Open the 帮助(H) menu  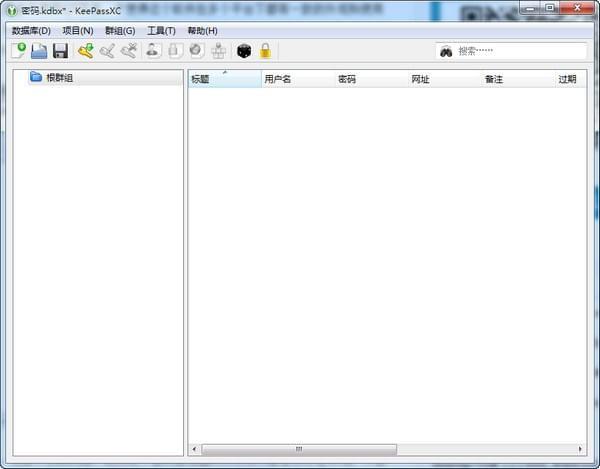[x=202, y=31]
